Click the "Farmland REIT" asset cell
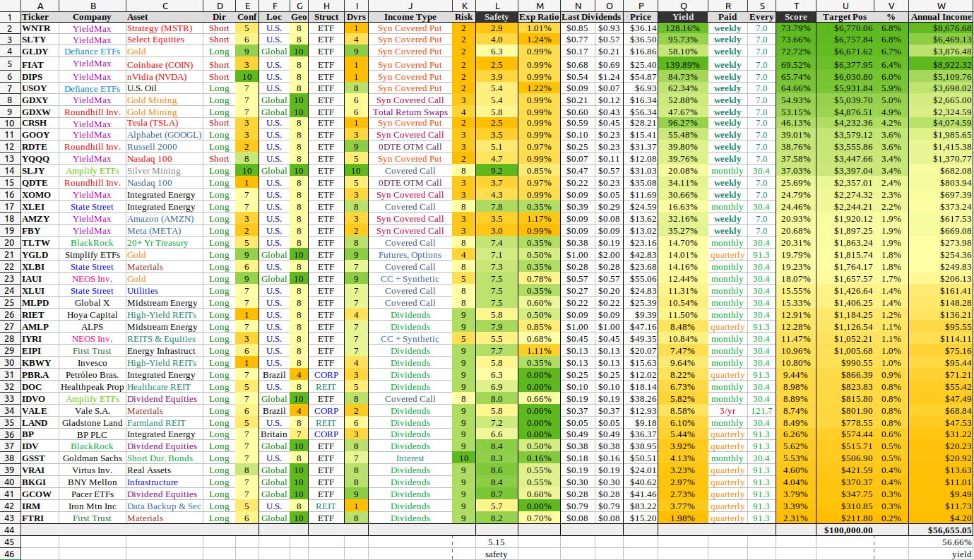The width and height of the screenshot is (974, 560). pos(165,423)
